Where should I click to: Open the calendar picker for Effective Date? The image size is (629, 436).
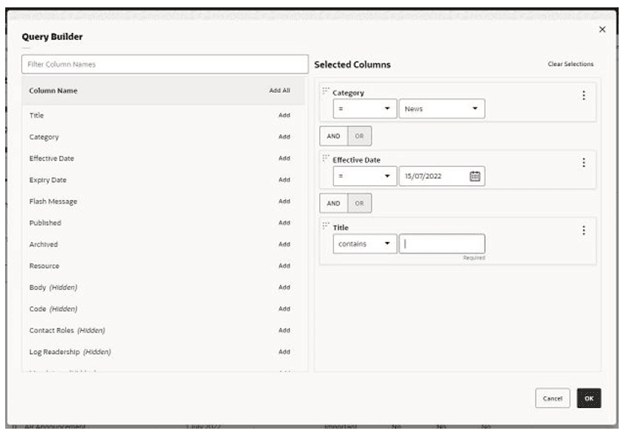coord(475,176)
